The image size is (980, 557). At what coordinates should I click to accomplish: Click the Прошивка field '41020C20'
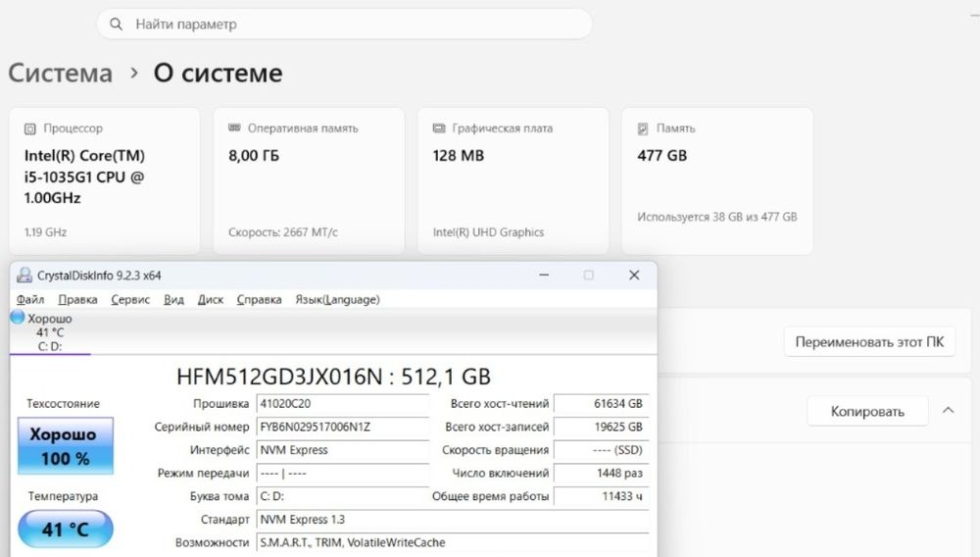click(x=342, y=404)
